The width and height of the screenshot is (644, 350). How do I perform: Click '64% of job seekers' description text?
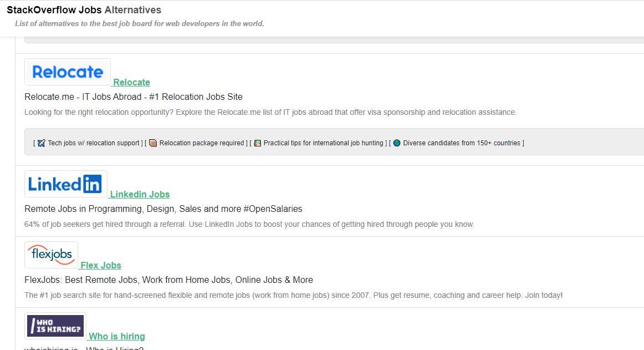coord(249,225)
